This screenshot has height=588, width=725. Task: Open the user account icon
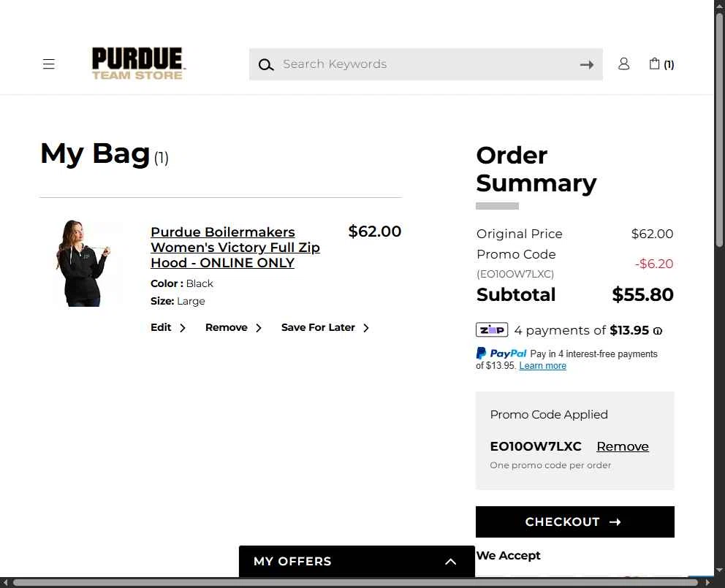point(623,64)
